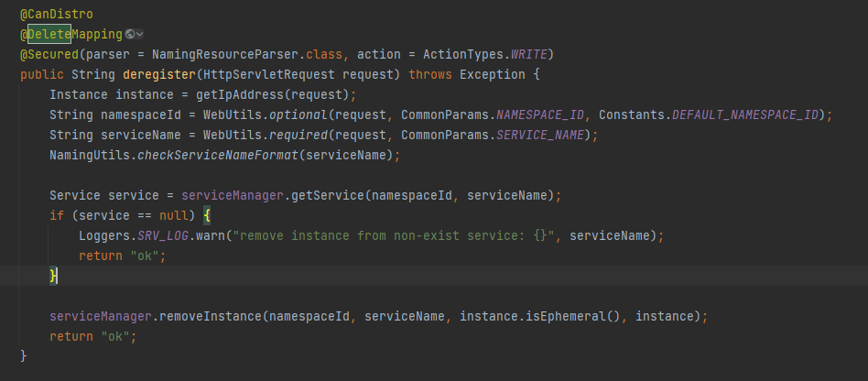The width and height of the screenshot is (868, 381).
Task: Open the dropdown chevron next to the globe icon
Action: [x=139, y=34]
